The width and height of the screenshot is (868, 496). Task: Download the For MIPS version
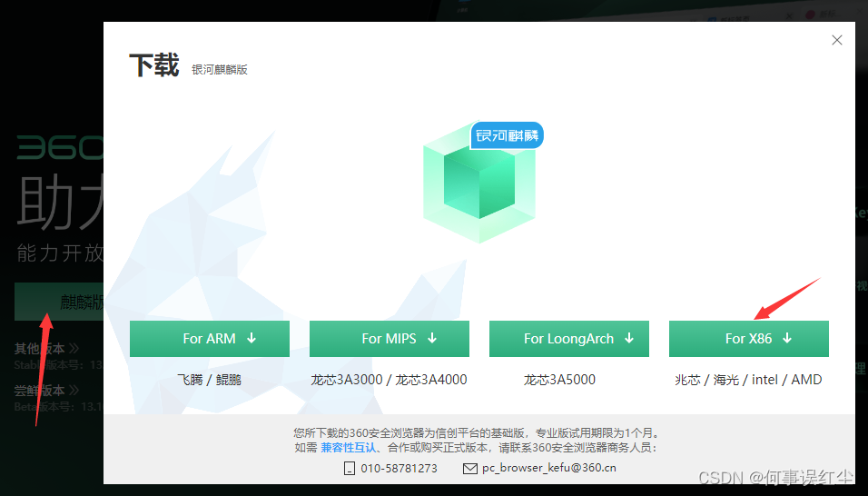[x=390, y=339]
